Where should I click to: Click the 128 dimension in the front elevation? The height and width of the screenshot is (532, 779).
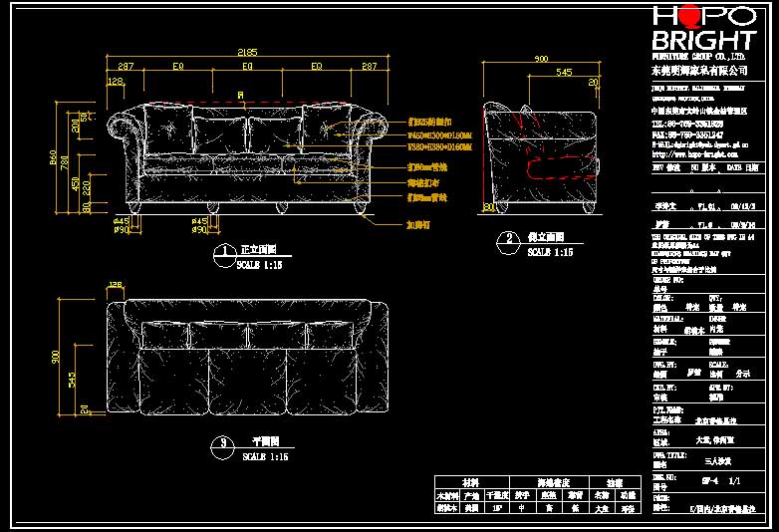click(116, 81)
